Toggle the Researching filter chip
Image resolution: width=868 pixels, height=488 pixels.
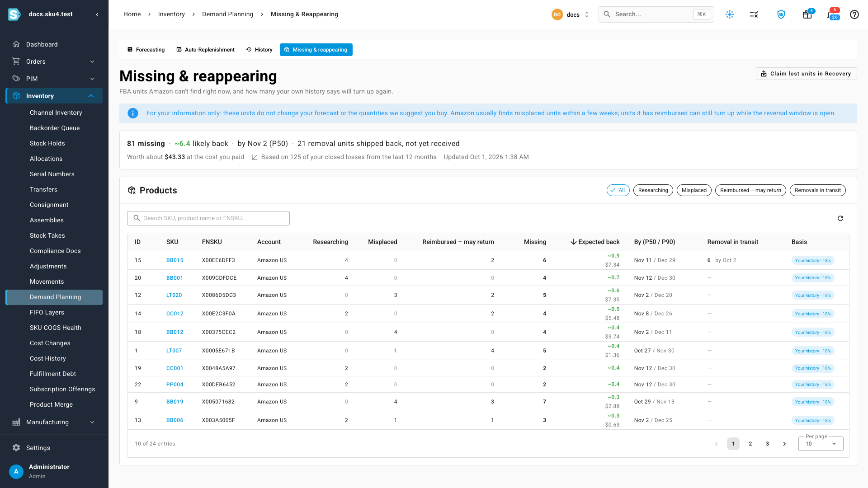tap(653, 190)
